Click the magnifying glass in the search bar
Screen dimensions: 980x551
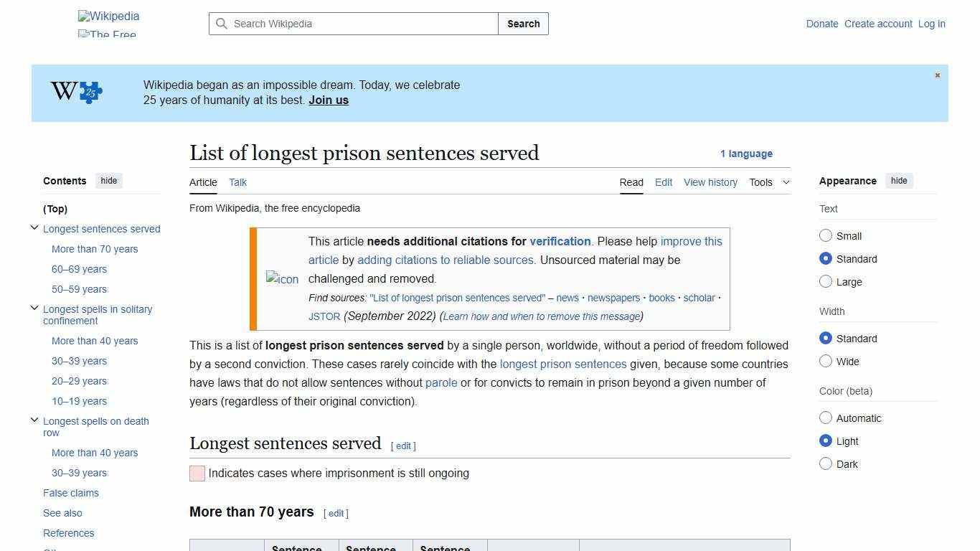(x=222, y=24)
